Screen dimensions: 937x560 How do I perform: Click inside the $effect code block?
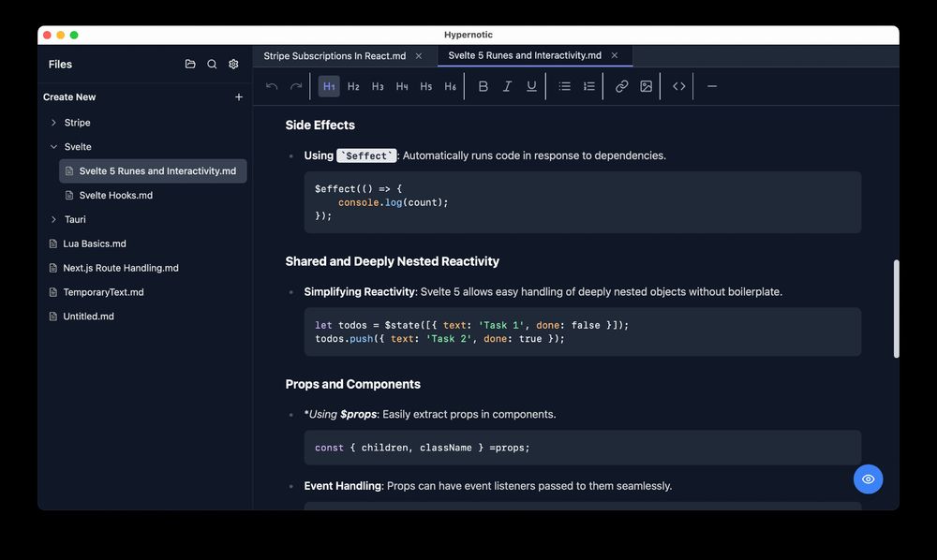[583, 202]
